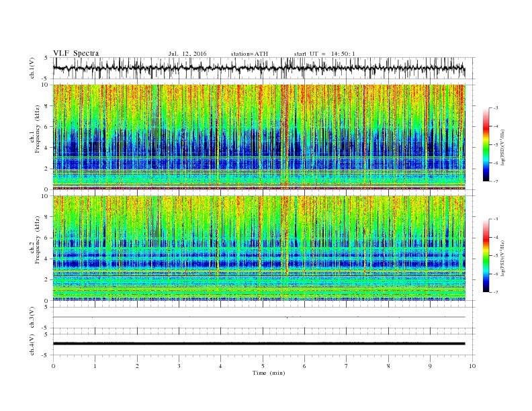The height and width of the screenshot is (411, 532).
Task: Click the ch.1 spectrogram color scale bar
Action: click(486, 145)
